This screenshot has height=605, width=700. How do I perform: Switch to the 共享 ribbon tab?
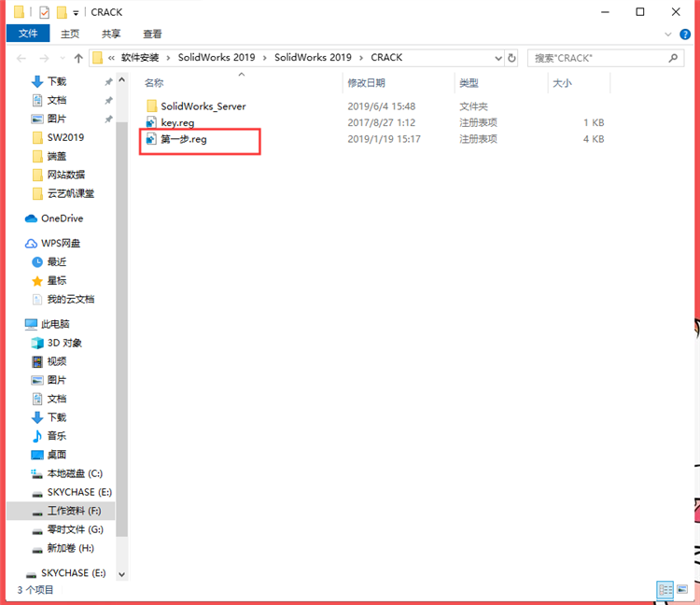111,34
